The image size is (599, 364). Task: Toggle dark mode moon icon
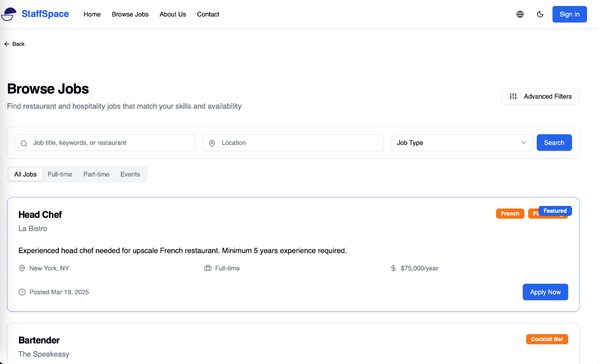coord(540,14)
